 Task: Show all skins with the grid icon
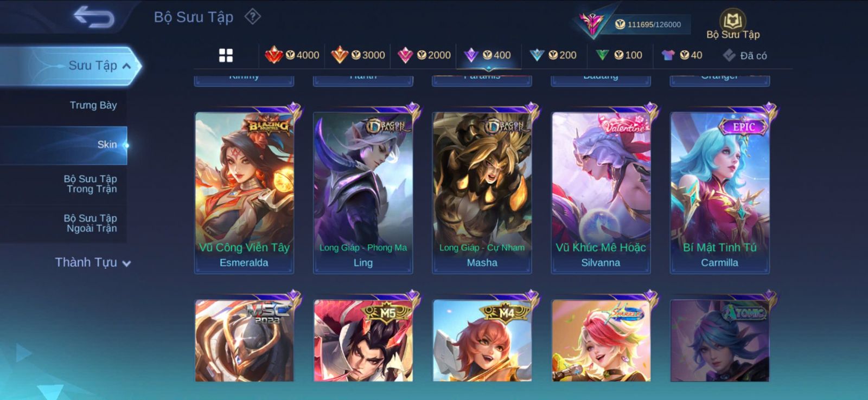point(226,55)
